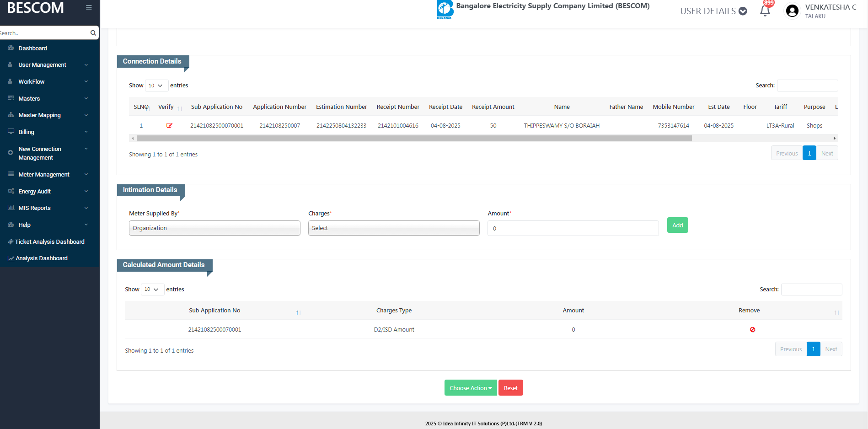Open Ticket Analysis Dashboard menu item
This screenshot has width=868, height=429.
49,241
